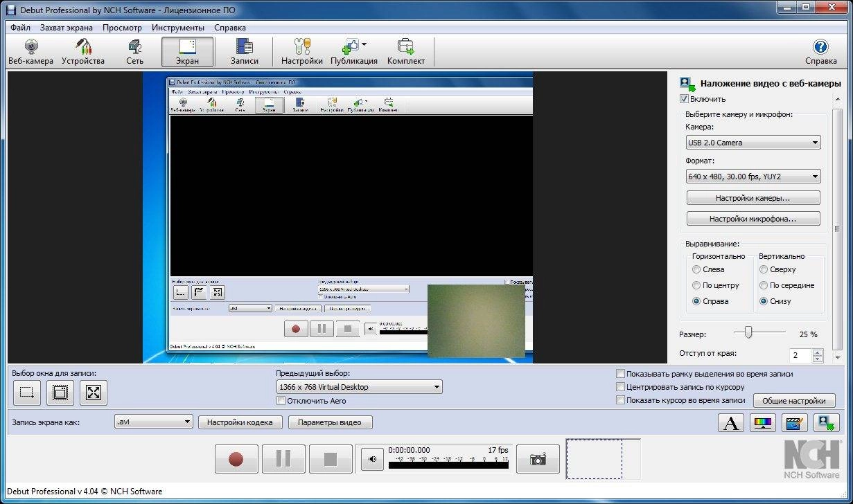Select По середине vertical alignment
Image resolution: width=853 pixels, height=504 pixels.
coord(764,285)
